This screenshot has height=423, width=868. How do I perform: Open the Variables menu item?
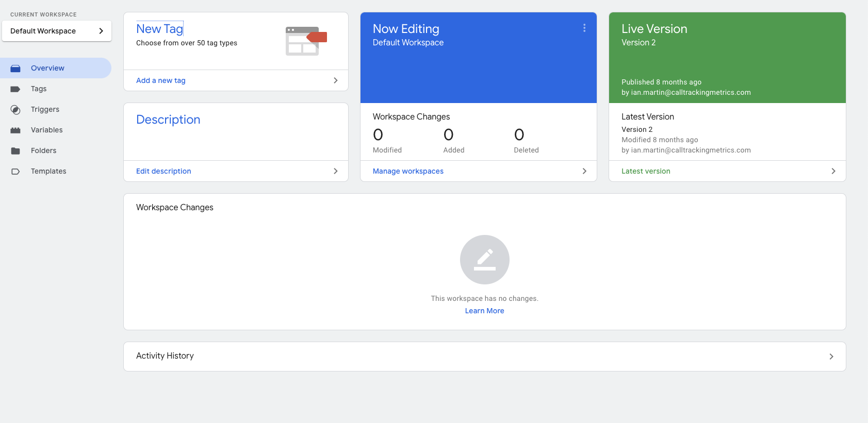46,130
